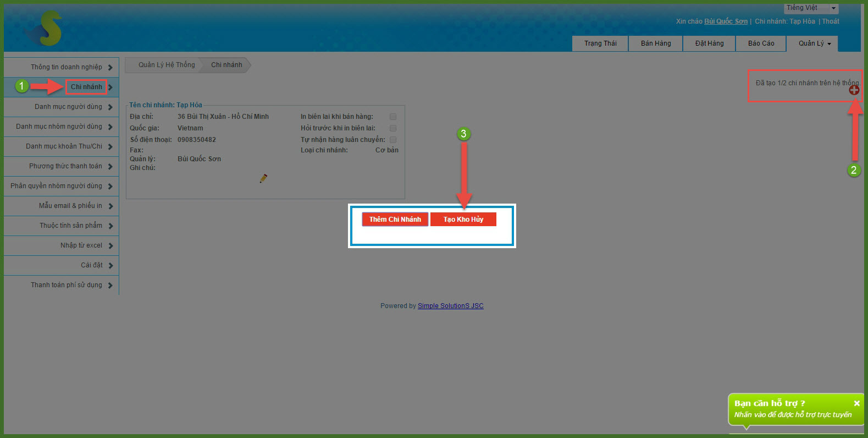Expand the Quản Lý dropdown menu
The height and width of the screenshot is (438, 868).
(x=814, y=43)
